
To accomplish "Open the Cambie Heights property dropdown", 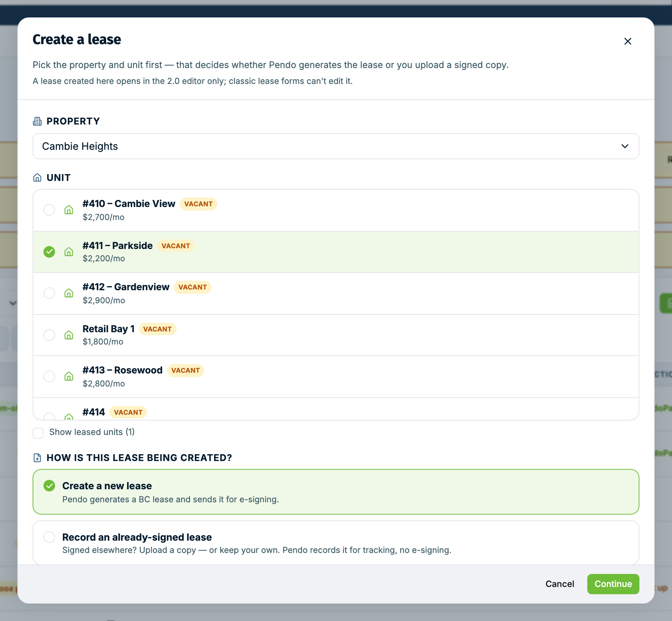I will [x=336, y=146].
